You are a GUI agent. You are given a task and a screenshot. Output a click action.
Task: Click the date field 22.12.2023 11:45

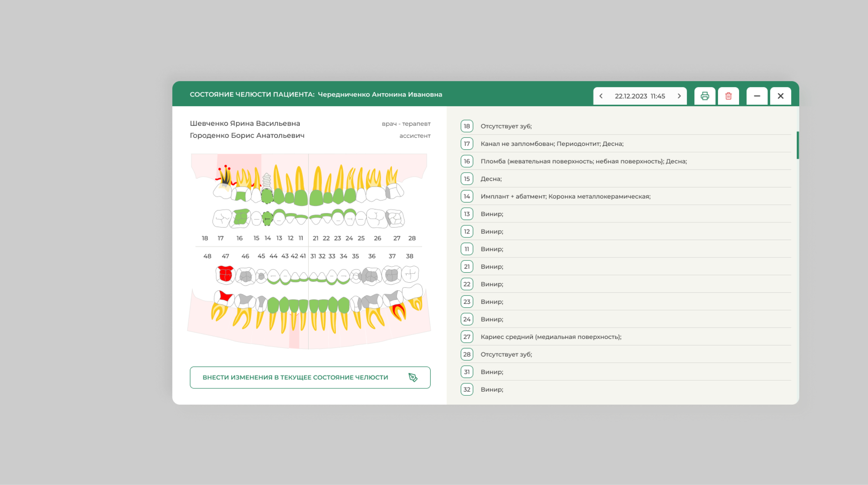pos(640,96)
